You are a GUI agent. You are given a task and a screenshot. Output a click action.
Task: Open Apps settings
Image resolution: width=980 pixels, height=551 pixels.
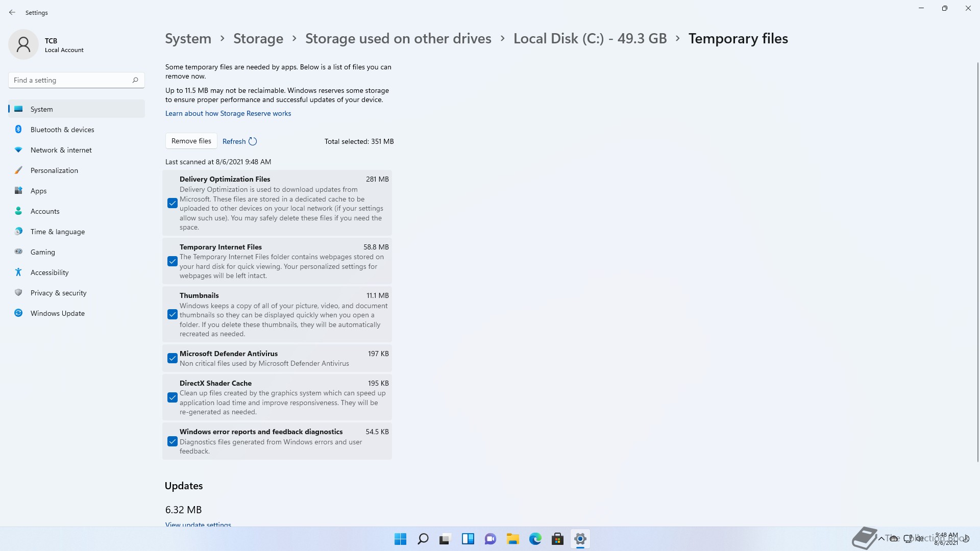click(77, 191)
